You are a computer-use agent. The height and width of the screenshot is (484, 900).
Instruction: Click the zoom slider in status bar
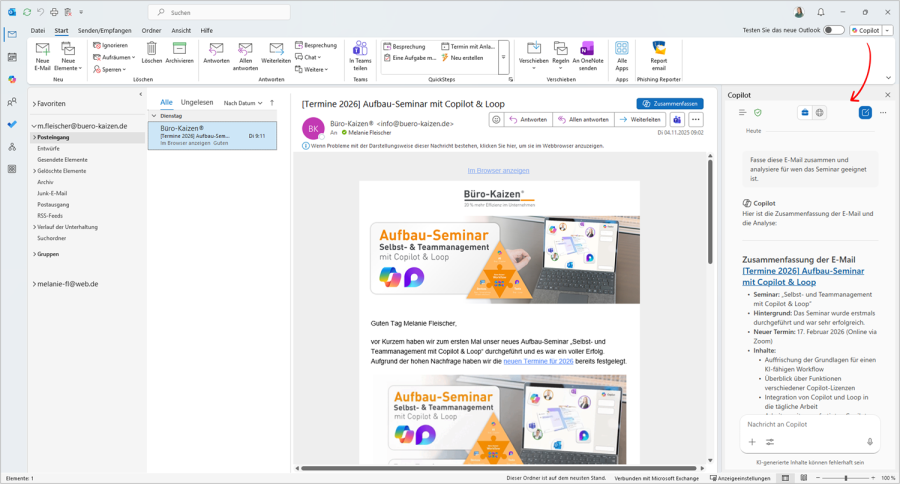tap(845, 478)
